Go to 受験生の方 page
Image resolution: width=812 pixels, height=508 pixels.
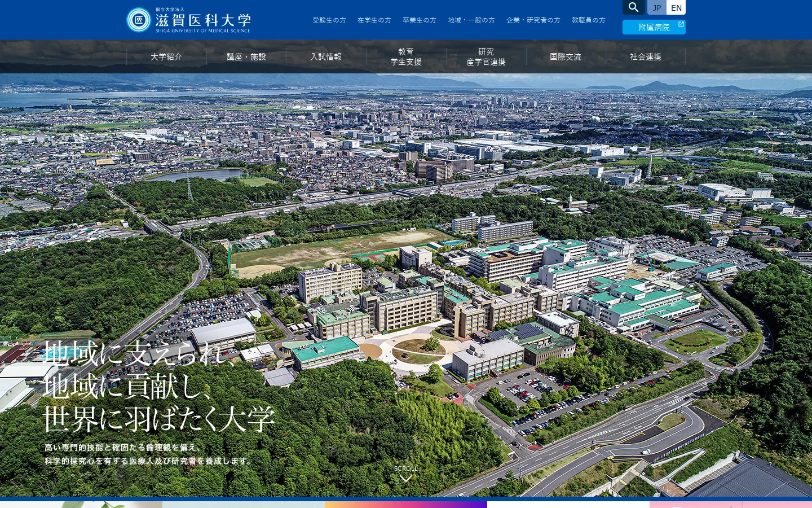coord(329,20)
